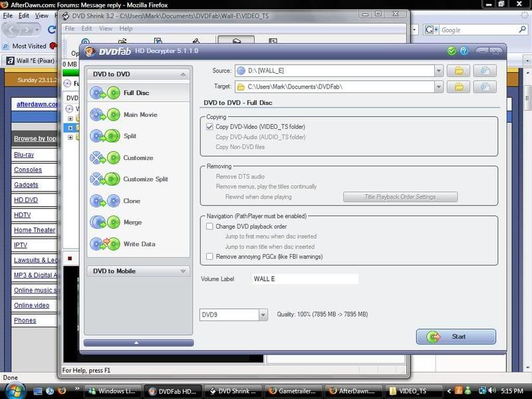Click the Volume Label text field
Image resolution: width=532 pixels, height=399 pixels.
click(305, 279)
